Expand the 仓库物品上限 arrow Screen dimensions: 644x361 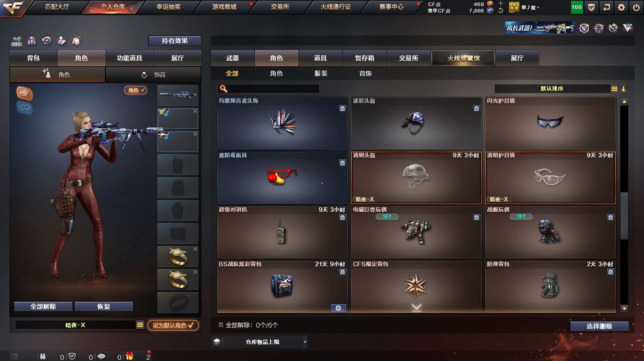point(305,342)
